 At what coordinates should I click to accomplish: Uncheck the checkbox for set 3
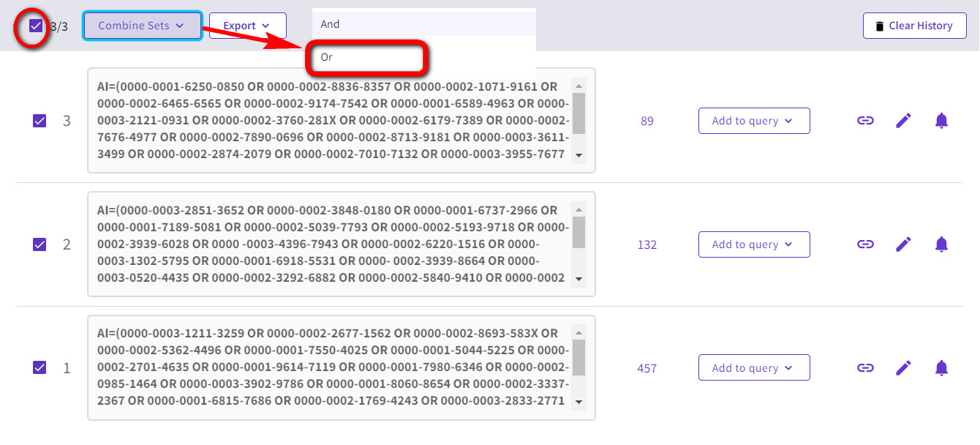(39, 121)
